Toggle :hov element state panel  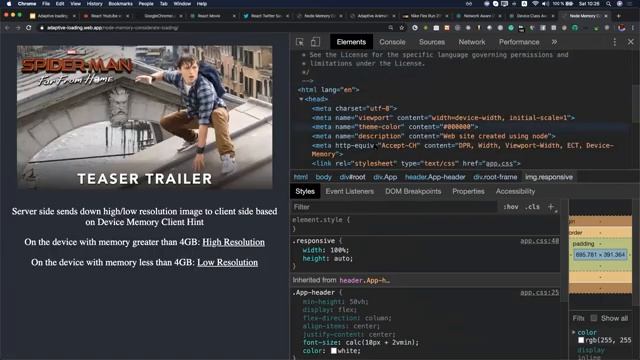(x=511, y=207)
